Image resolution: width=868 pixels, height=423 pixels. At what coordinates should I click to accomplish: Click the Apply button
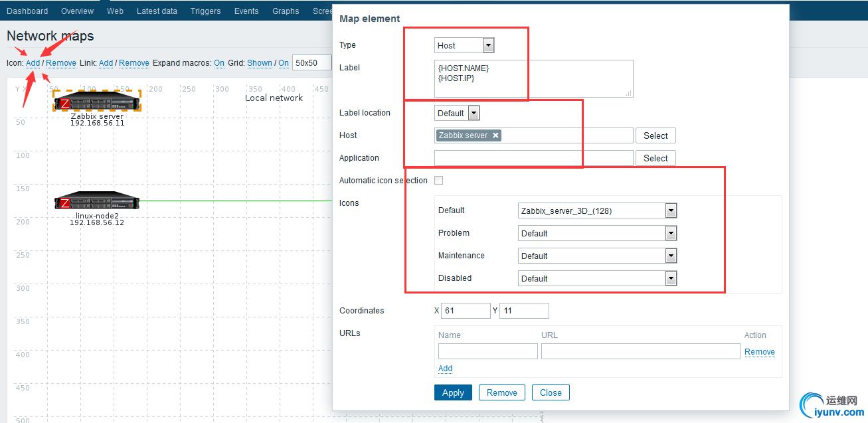453,392
